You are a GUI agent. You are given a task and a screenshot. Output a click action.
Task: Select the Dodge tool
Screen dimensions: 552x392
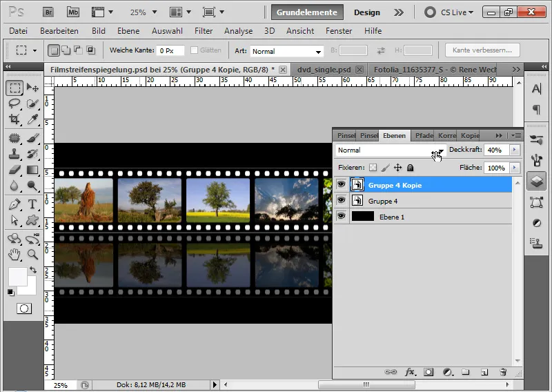coord(32,186)
